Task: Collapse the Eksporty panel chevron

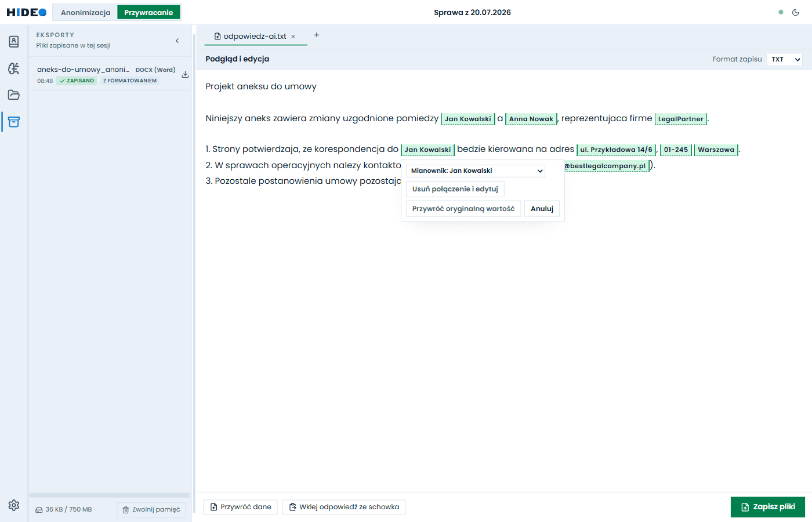Action: click(x=177, y=41)
